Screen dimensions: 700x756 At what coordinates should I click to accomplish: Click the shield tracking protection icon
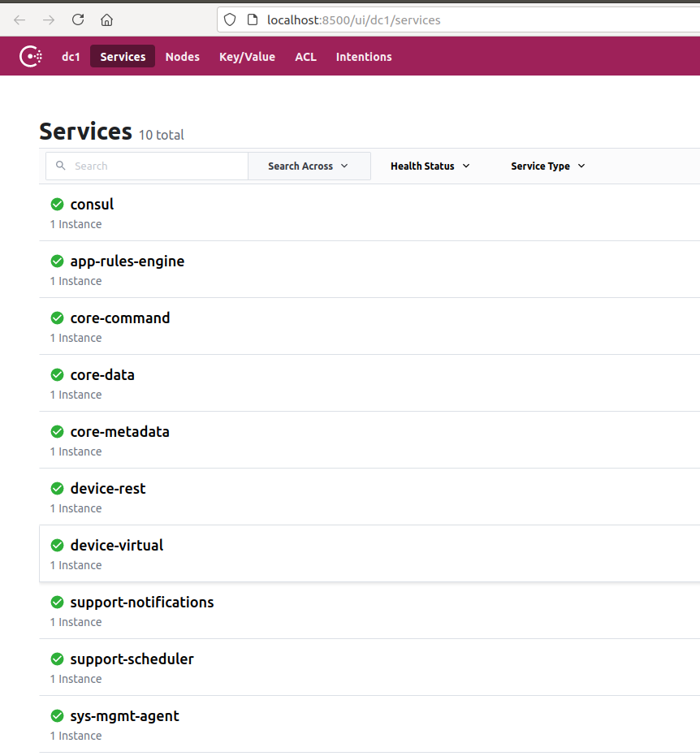click(230, 19)
